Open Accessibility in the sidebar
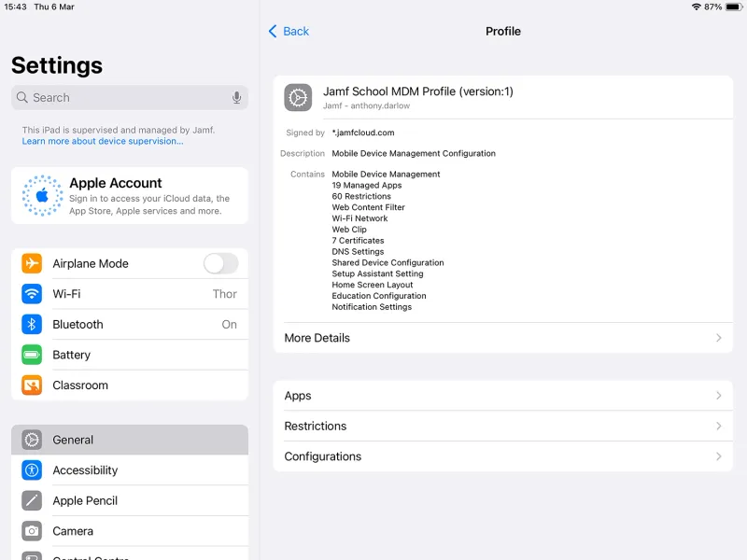 [130, 470]
